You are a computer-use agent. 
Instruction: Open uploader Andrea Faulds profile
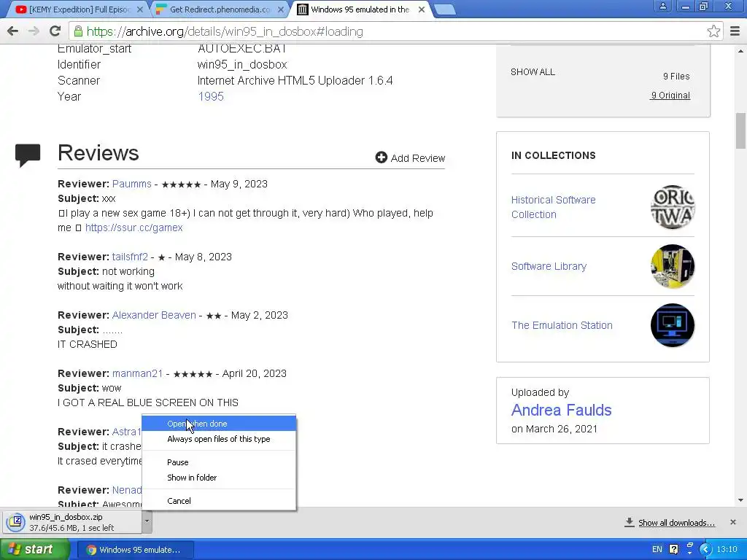(561, 410)
